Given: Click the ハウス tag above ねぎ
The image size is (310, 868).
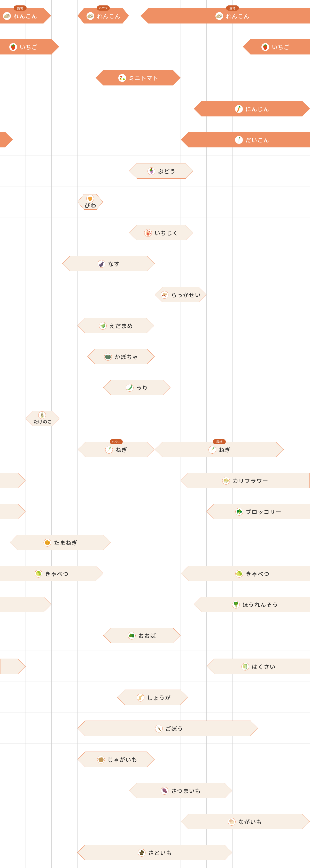Looking at the screenshot, I should point(116,442).
